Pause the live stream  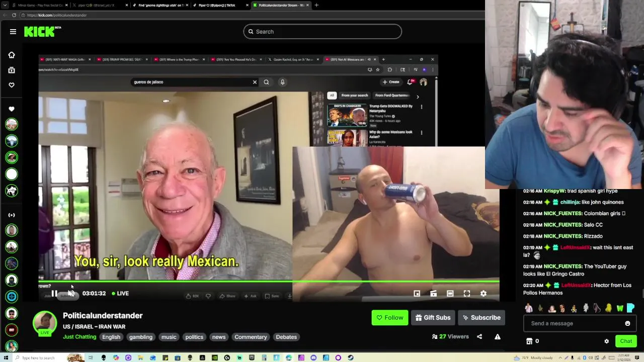(54, 294)
